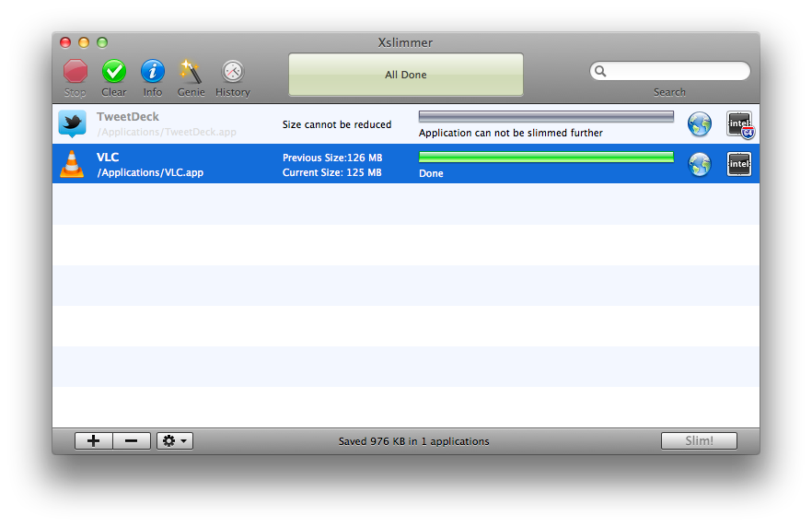Toggle Intel 64 architecture icon for TweetDeck
Viewport: 812px width, 527px height.
pyautogui.click(x=739, y=124)
